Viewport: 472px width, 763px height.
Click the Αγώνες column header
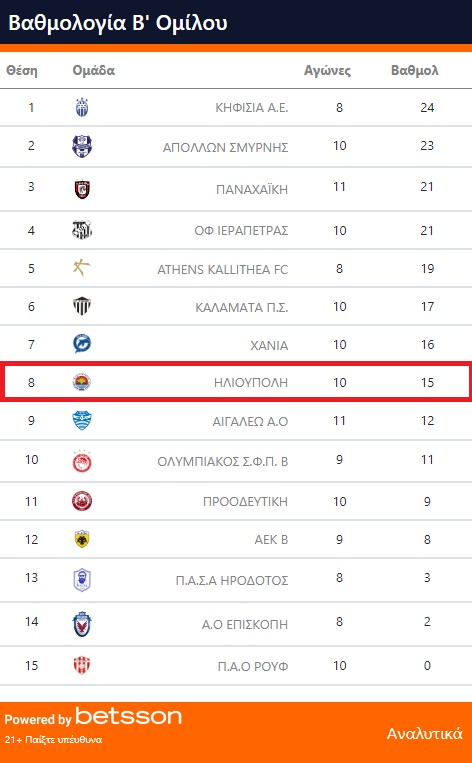[x=327, y=71]
